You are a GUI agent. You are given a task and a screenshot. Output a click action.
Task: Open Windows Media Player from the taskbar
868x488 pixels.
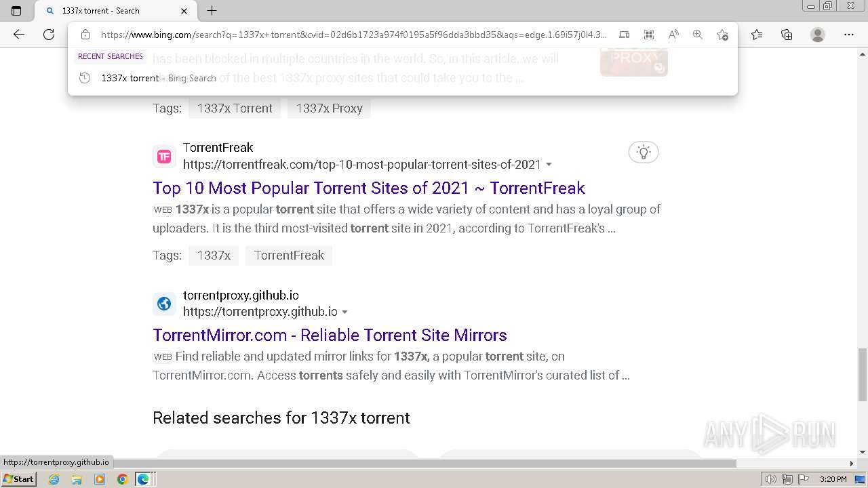[x=100, y=479]
